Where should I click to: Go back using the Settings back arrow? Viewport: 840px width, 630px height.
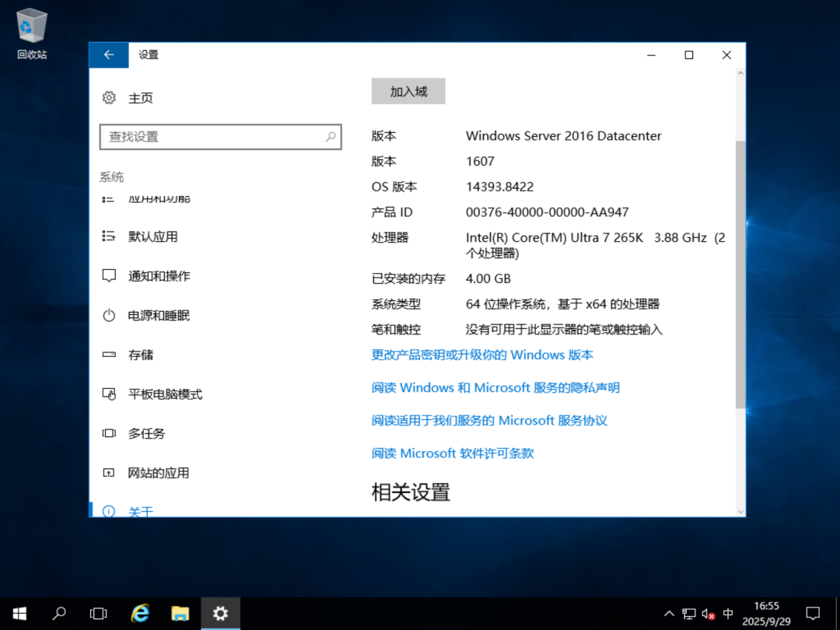click(x=109, y=54)
